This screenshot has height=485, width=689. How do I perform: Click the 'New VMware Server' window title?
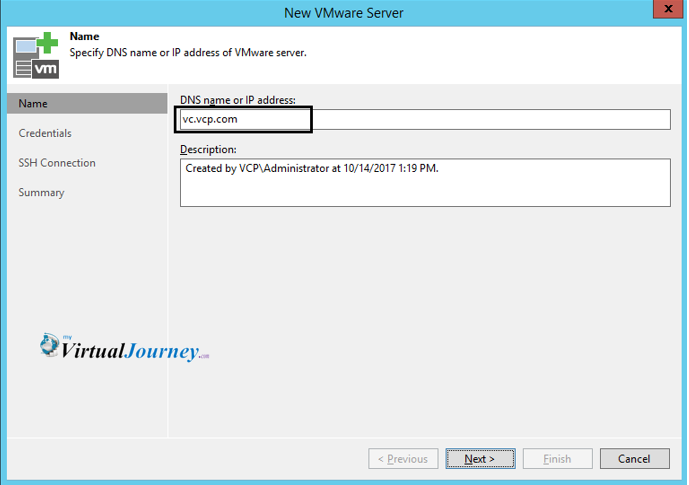(x=344, y=13)
